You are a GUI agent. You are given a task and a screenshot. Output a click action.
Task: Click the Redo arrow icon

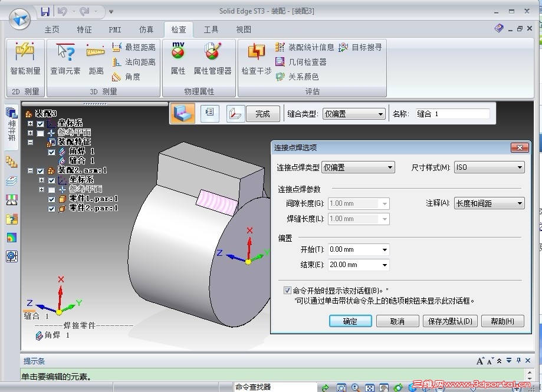(84, 12)
